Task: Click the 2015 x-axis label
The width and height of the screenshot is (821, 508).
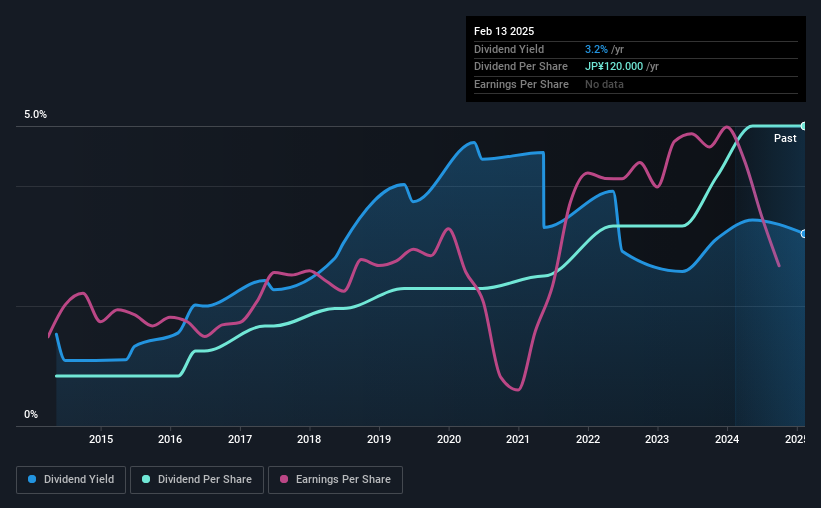Action: pyautogui.click(x=101, y=439)
